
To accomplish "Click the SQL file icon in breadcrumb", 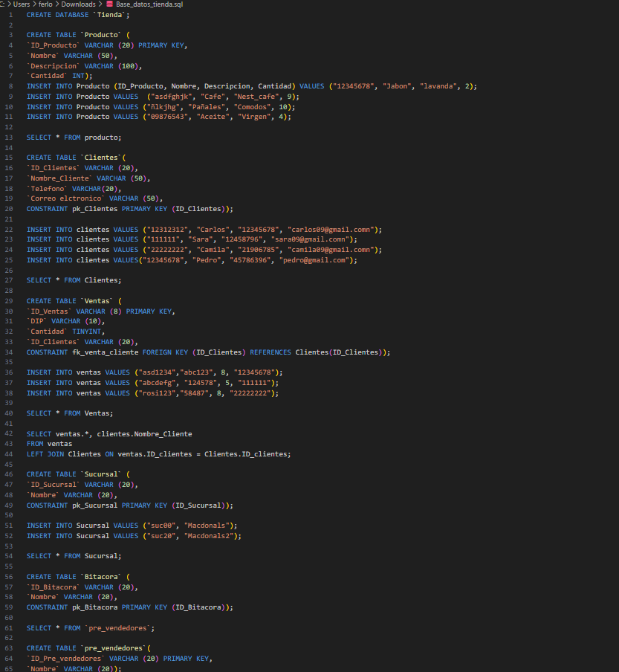I will [x=109, y=4].
